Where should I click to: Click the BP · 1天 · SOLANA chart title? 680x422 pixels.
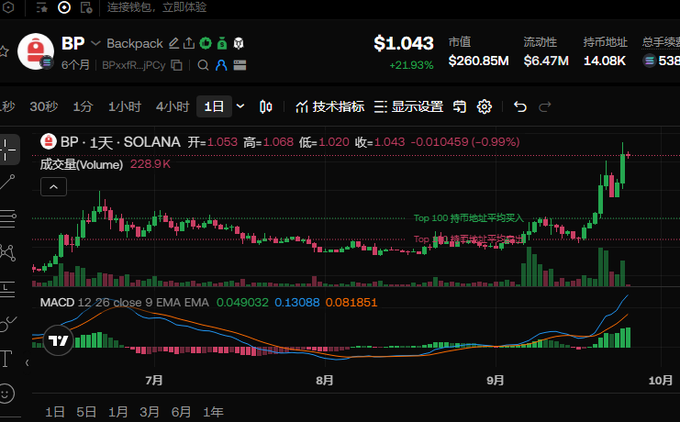(x=120, y=142)
